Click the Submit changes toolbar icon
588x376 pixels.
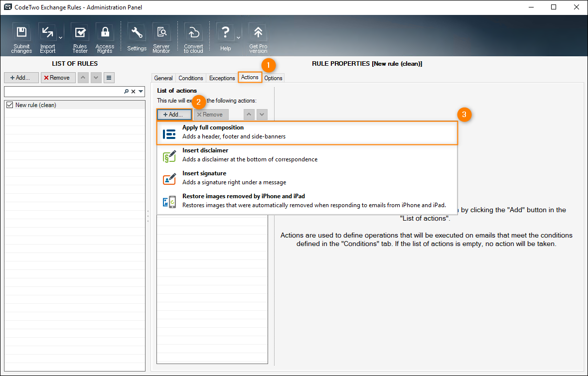coord(21,38)
